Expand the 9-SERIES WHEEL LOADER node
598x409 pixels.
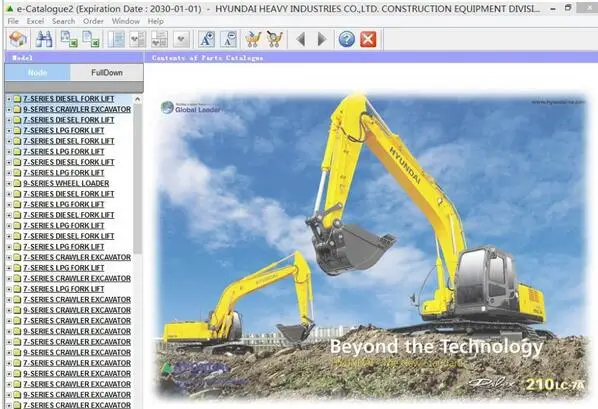pyautogui.click(x=9, y=184)
